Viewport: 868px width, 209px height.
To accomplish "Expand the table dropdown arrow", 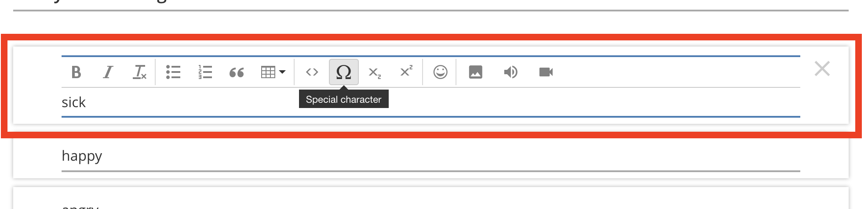I will pos(282,72).
